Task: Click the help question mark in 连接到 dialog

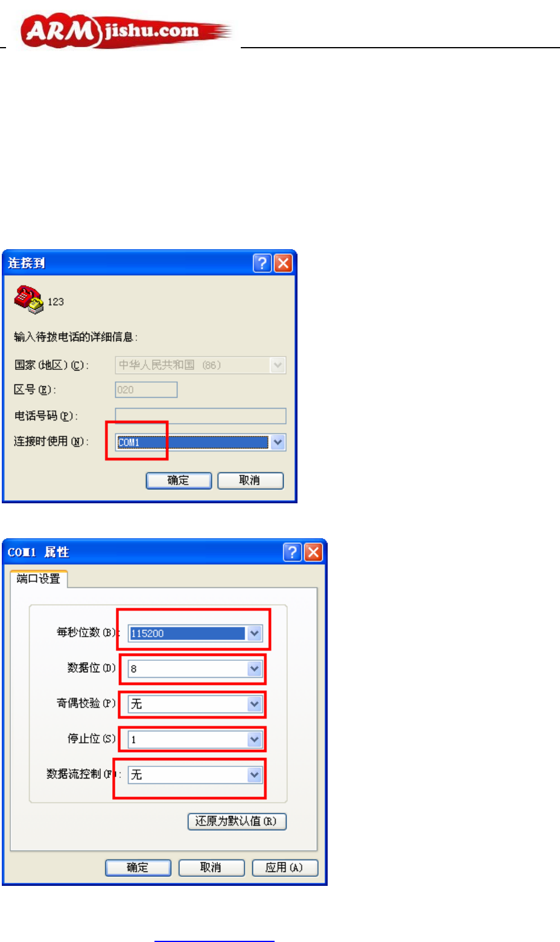Action: (262, 263)
